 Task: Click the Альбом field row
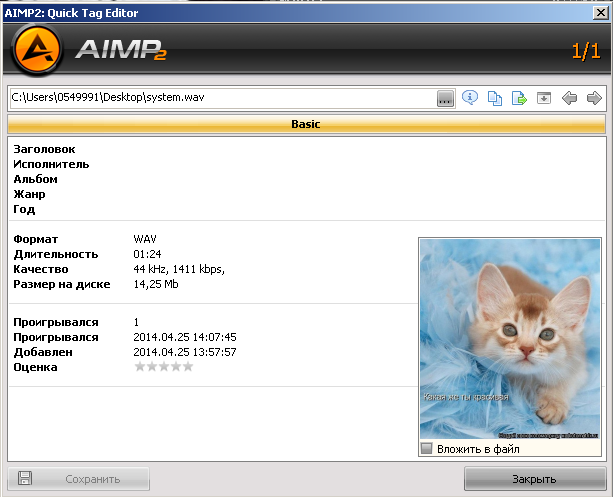point(306,179)
